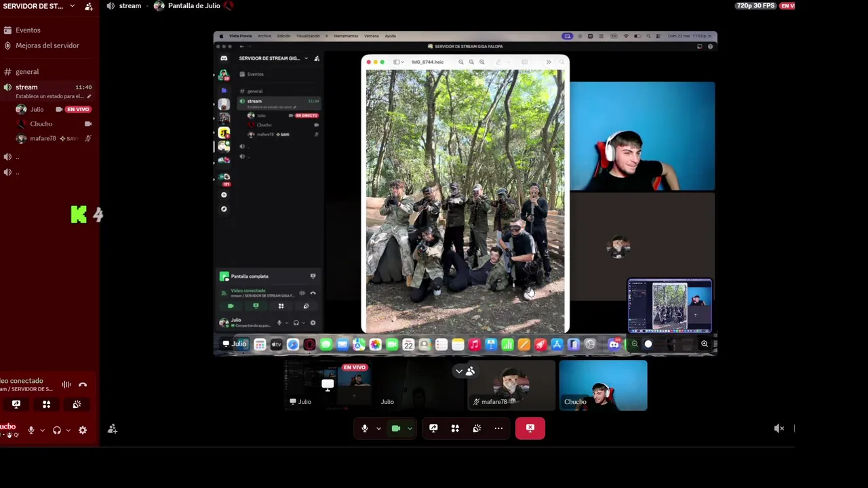Click add friends to call icon
868x488 pixels.
[x=113, y=429]
